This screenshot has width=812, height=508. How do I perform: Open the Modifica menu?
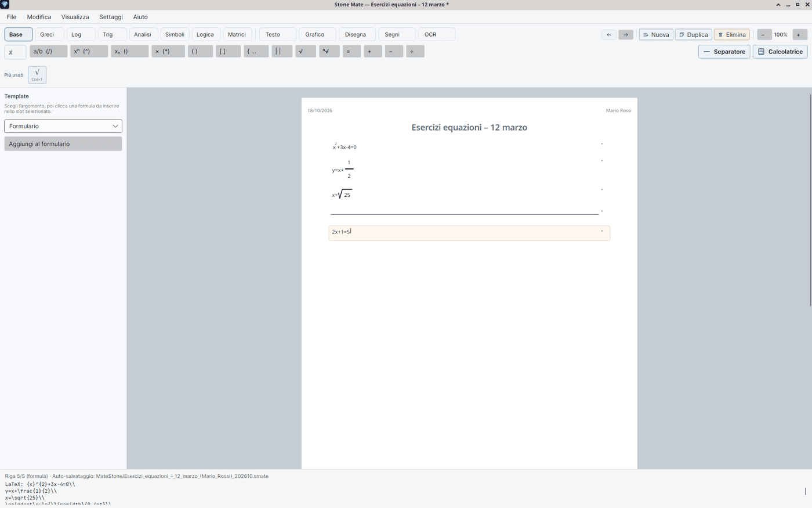click(x=39, y=17)
